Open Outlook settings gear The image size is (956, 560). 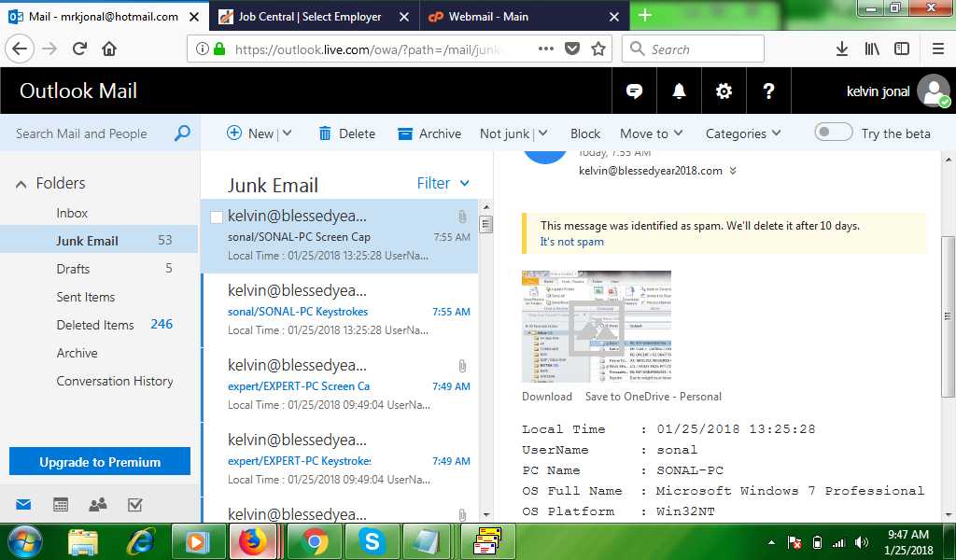point(724,91)
